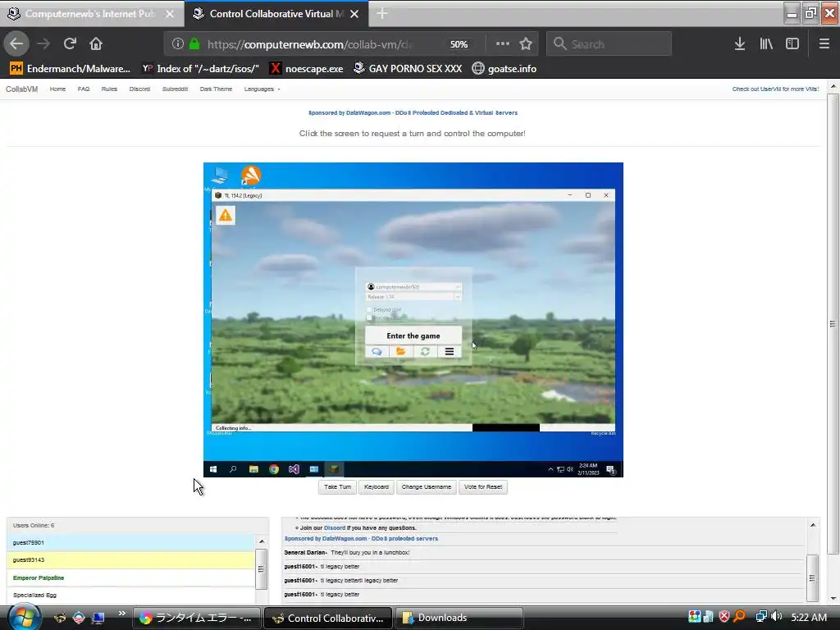This screenshot has width=840, height=630.
Task: Click the launcher chat bubble icon
Action: click(377, 351)
